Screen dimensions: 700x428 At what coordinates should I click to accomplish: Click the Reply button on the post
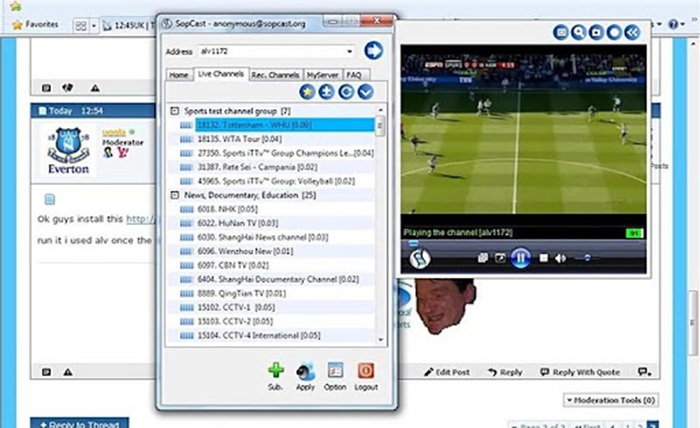(x=505, y=372)
